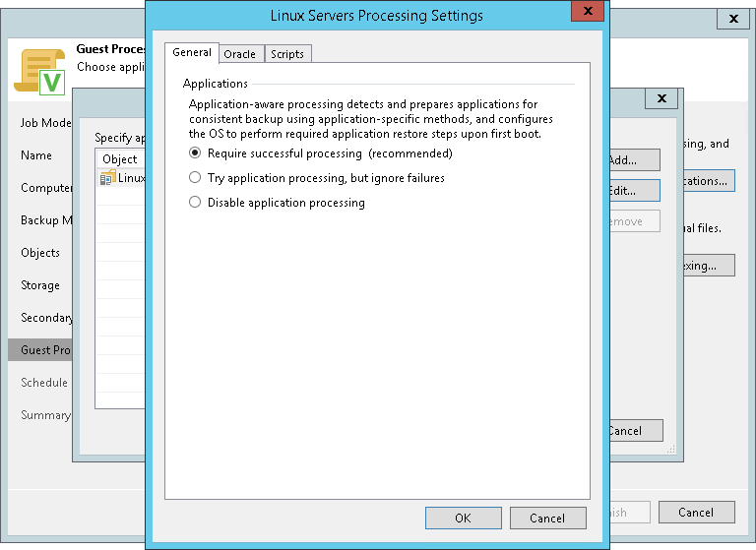Select the Linux server list icon
Viewport: 756px width, 550px height.
107,178
